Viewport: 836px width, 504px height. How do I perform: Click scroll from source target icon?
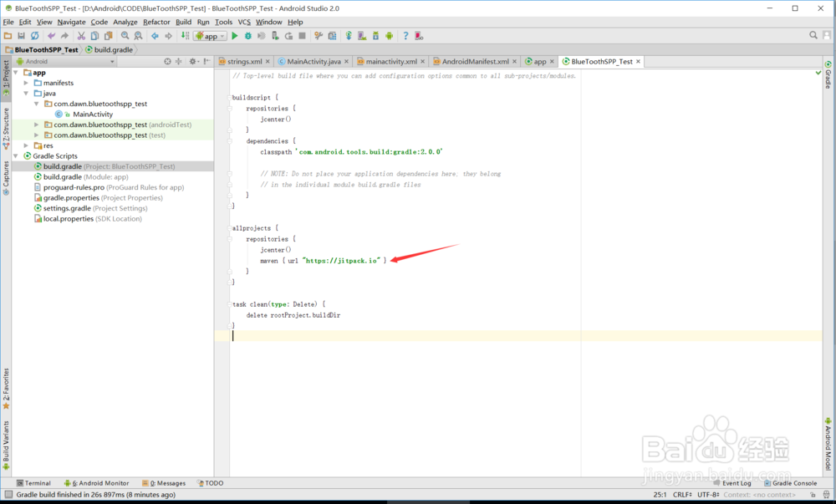coord(167,61)
